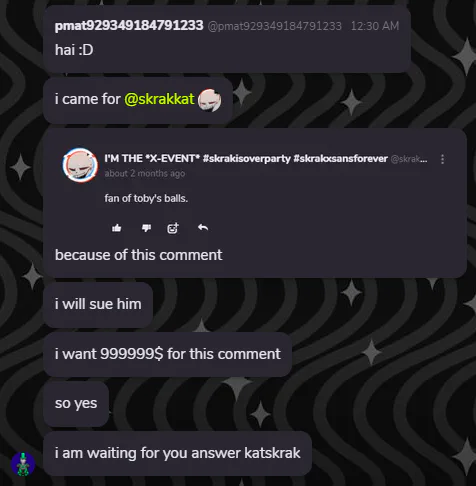
Task: Click the small avatar next to @skrakkat mention
Action: (209, 100)
